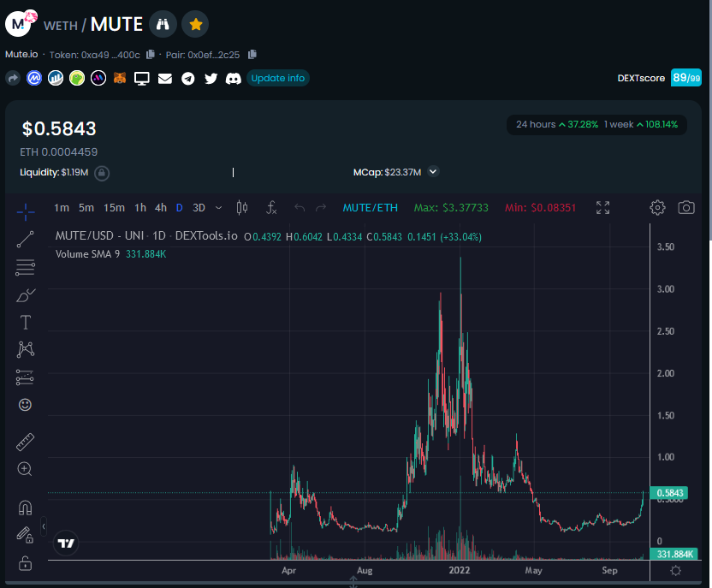Image resolution: width=712 pixels, height=588 pixels.
Task: Click the 1 week change stat
Action: tap(641, 124)
